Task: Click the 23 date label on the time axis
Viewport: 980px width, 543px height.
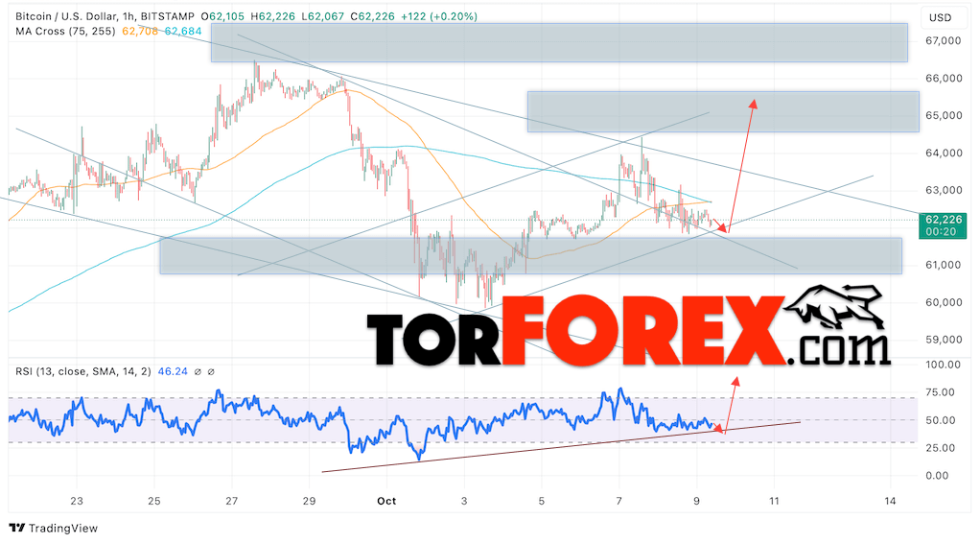Action: (x=77, y=501)
